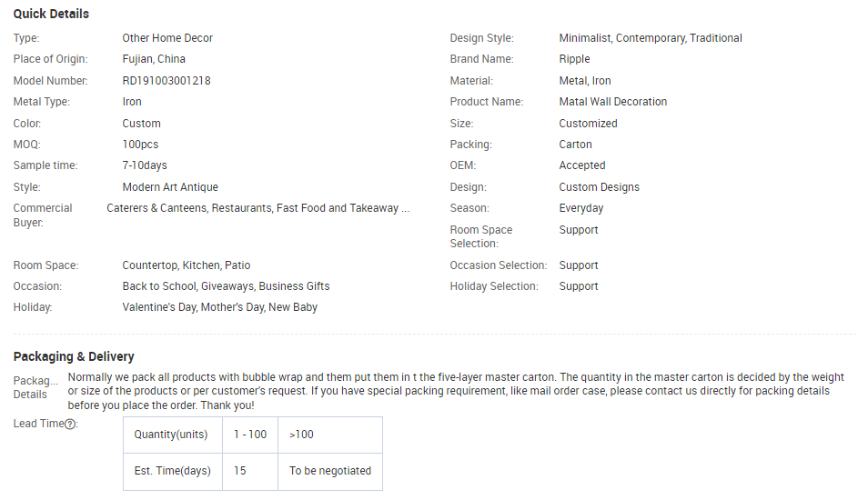Click the place of origin Fujian, China
The width and height of the screenshot is (868, 500).
(154, 59)
